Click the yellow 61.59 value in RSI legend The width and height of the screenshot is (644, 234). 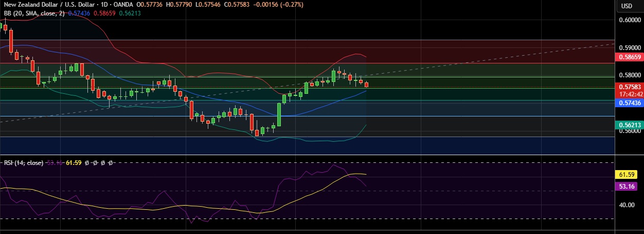pos(74,162)
